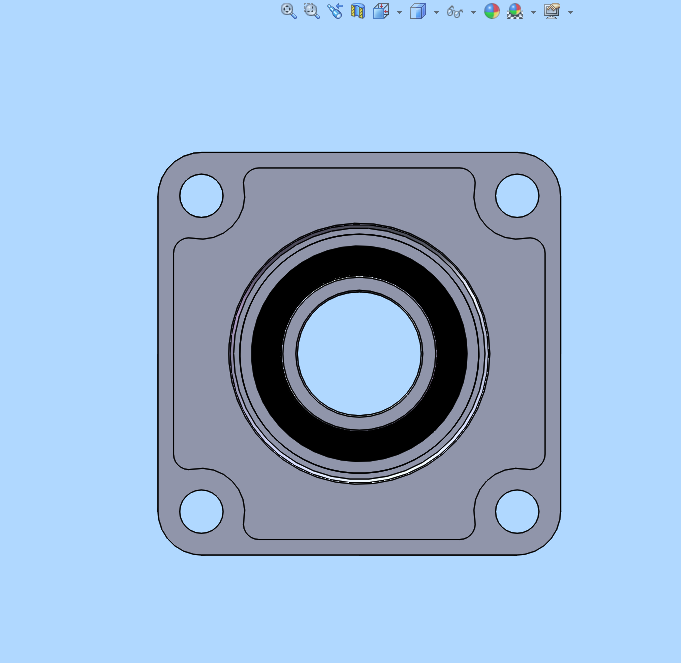Viewport: 681px width, 663px height.
Task: Expand the View Settings dropdown arrow
Action: [x=570, y=13]
